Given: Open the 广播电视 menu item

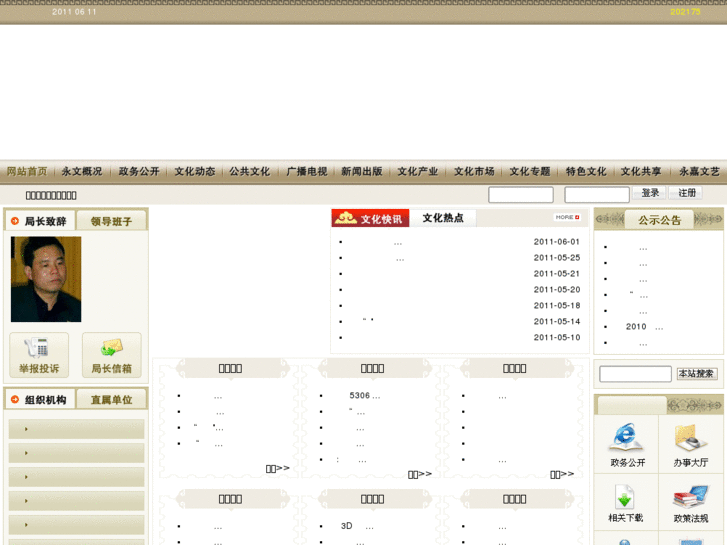Looking at the screenshot, I should (307, 172).
